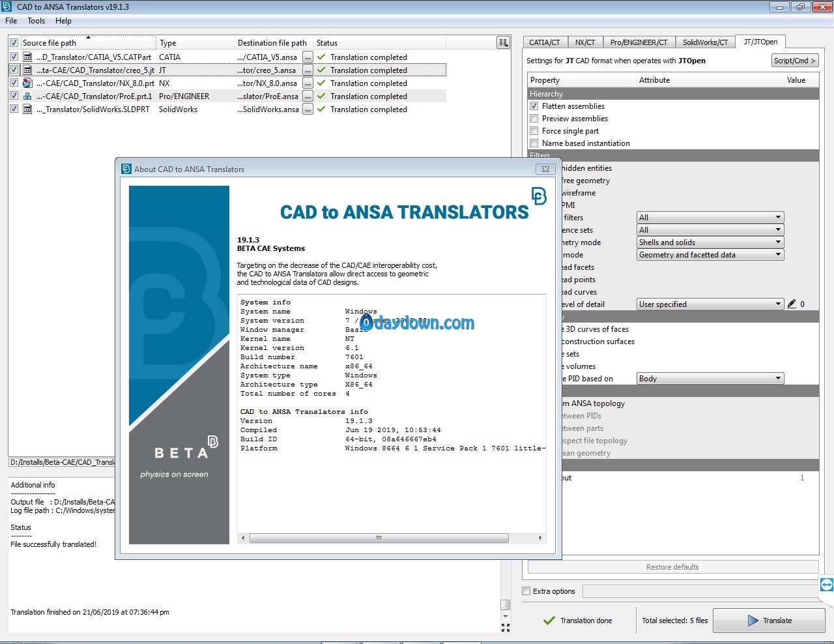Sort by Status column header
Viewport: 834px width, 644px height.
(381, 42)
